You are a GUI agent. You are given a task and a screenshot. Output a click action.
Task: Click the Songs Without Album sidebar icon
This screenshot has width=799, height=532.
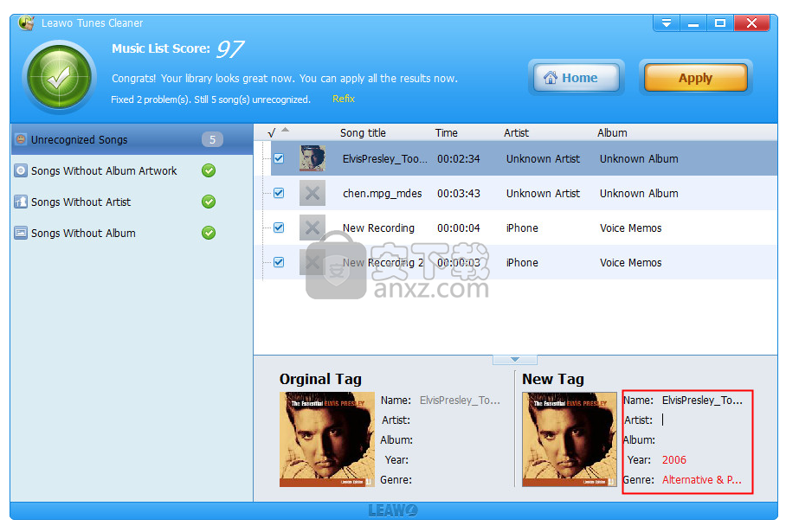click(21, 233)
